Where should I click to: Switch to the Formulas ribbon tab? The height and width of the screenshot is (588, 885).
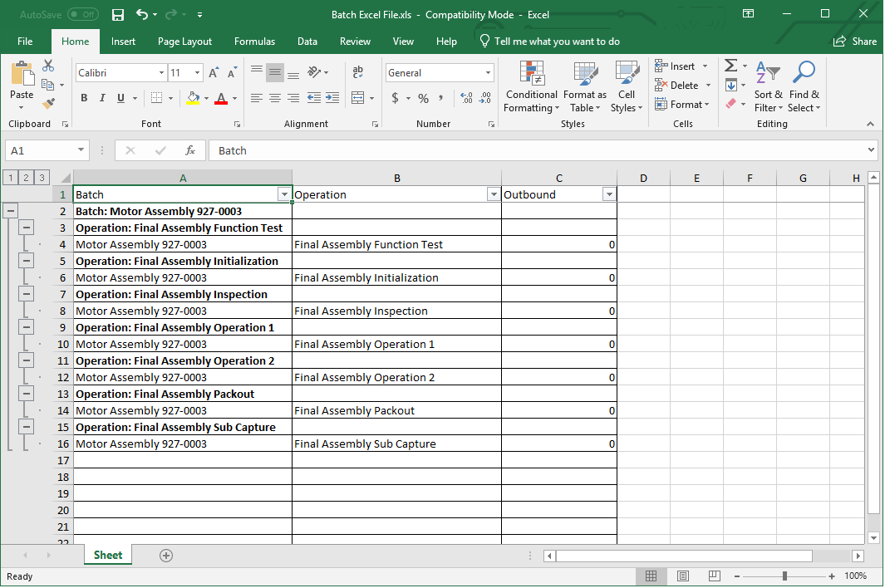coord(254,41)
